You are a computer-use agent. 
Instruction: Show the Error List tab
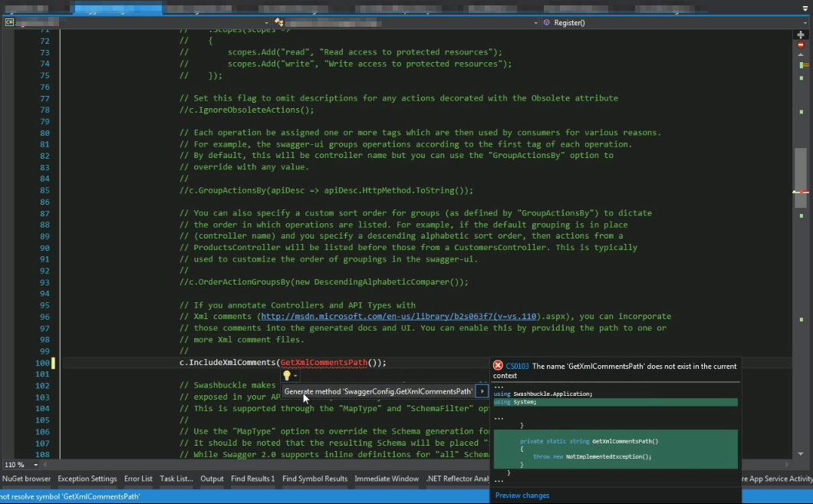click(x=138, y=479)
